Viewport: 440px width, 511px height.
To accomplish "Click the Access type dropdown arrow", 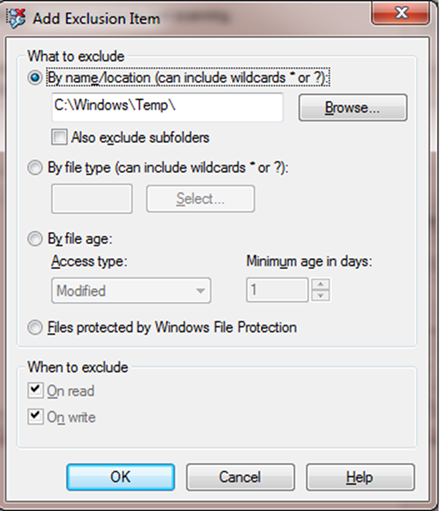I will click(x=200, y=291).
